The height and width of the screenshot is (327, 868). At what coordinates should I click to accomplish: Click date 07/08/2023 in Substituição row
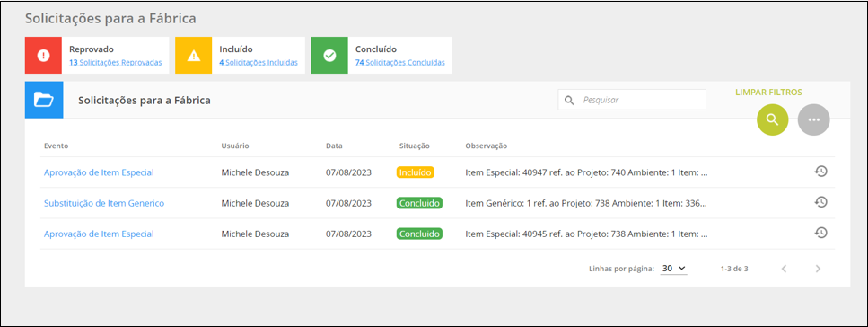click(349, 203)
